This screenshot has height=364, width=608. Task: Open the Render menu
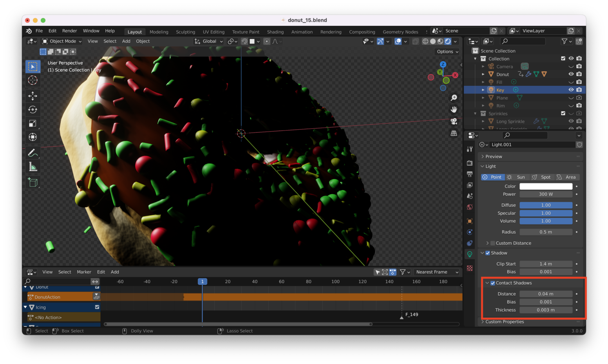pyautogui.click(x=69, y=31)
